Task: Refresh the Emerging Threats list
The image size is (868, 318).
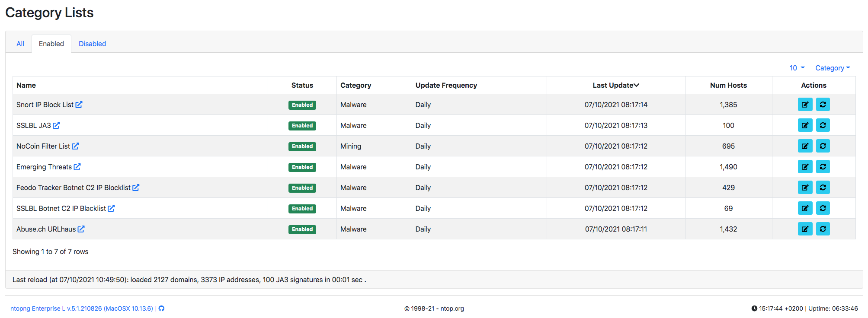Action: pyautogui.click(x=823, y=167)
